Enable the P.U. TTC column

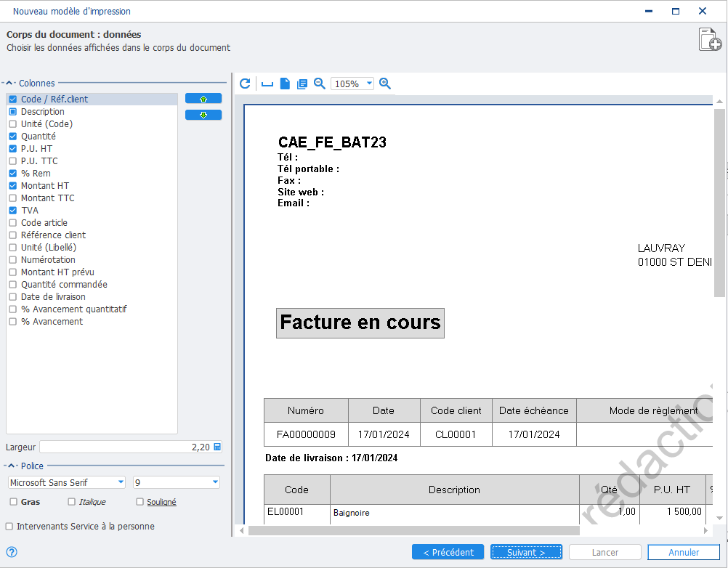click(x=13, y=161)
